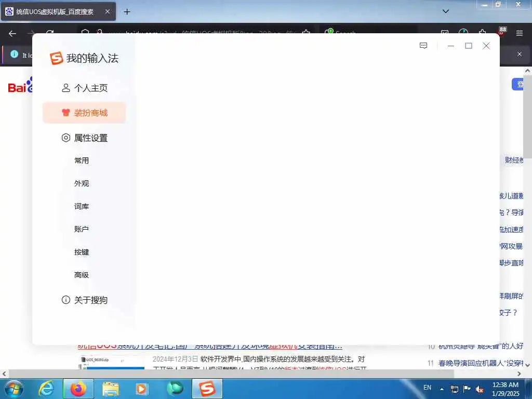Open 属性设置 section
The height and width of the screenshot is (399, 532).
(x=85, y=138)
